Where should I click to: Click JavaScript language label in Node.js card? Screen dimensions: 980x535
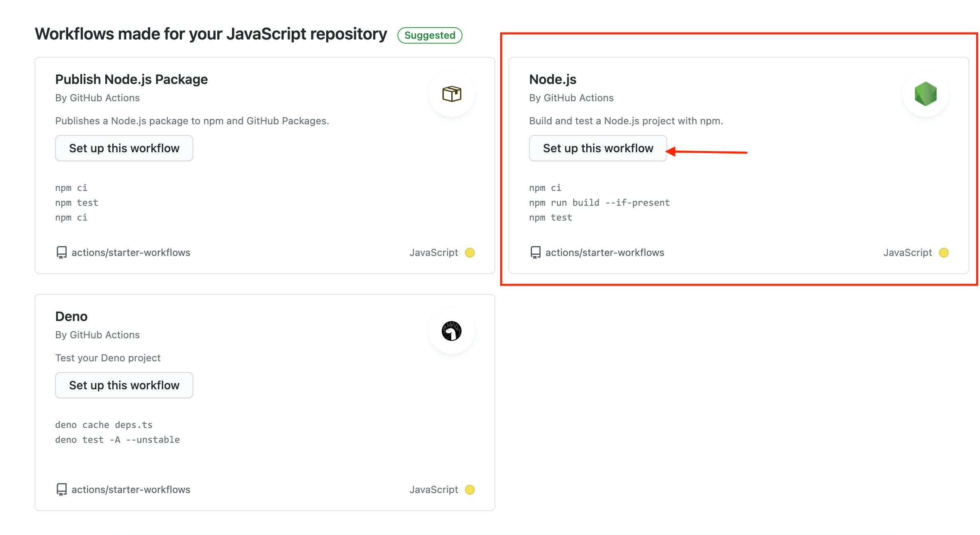[x=908, y=253]
